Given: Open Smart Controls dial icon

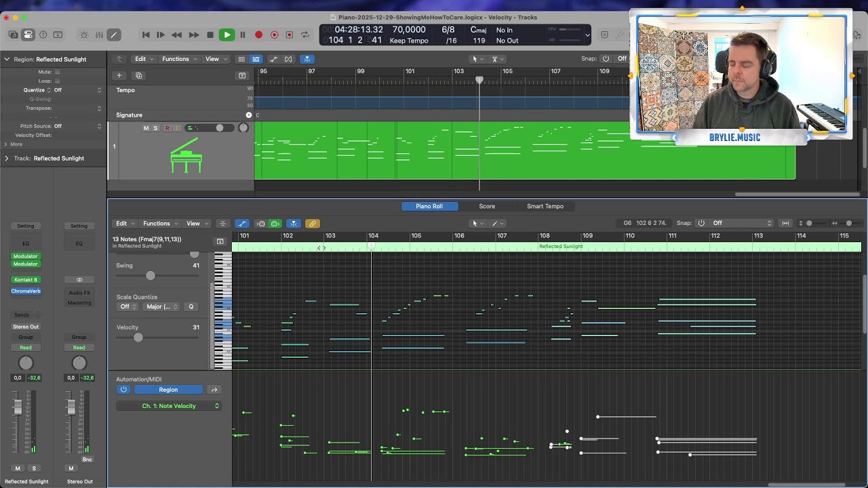Looking at the screenshot, I should (84, 35).
